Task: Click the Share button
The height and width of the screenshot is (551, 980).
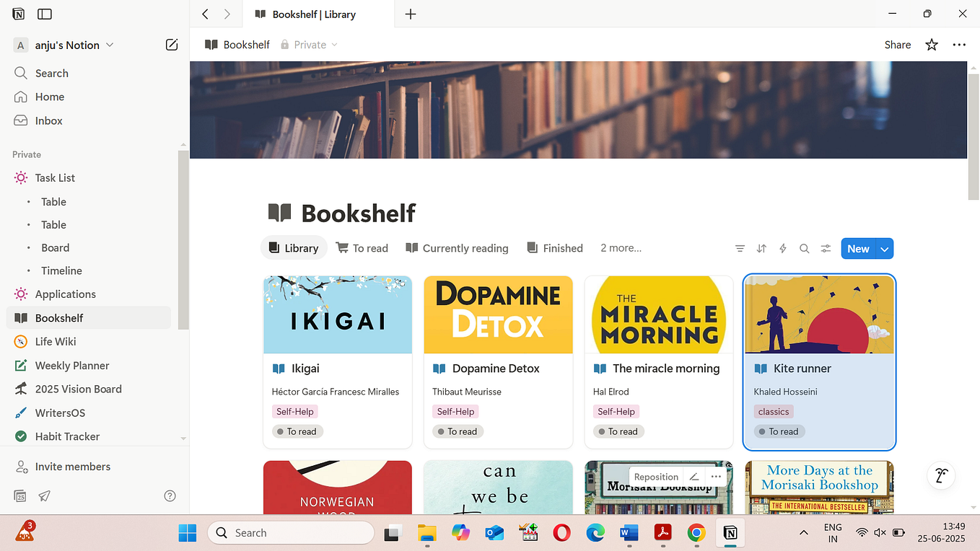Action: pyautogui.click(x=897, y=45)
